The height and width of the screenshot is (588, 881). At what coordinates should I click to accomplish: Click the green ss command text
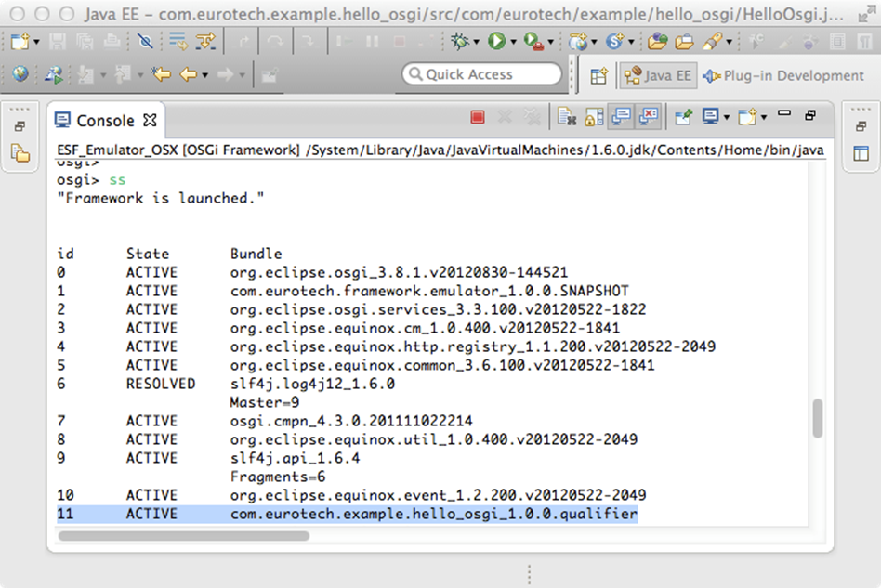(x=117, y=180)
